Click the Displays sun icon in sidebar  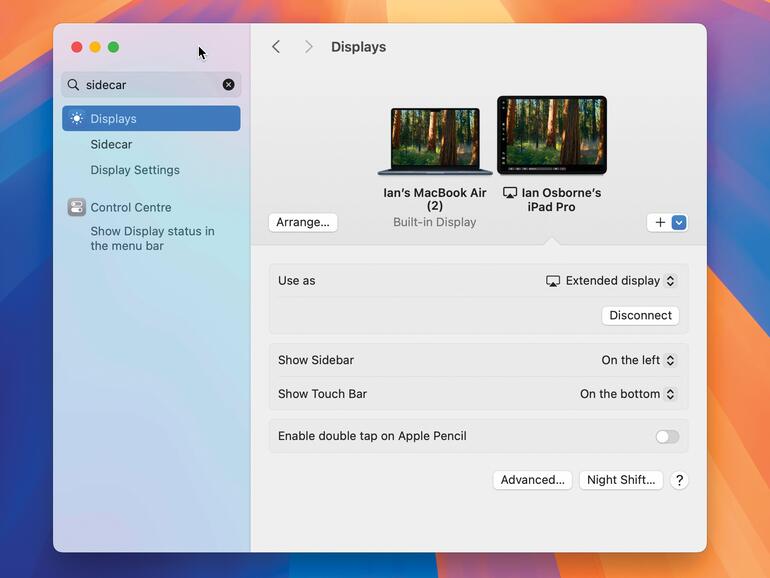tap(77, 119)
